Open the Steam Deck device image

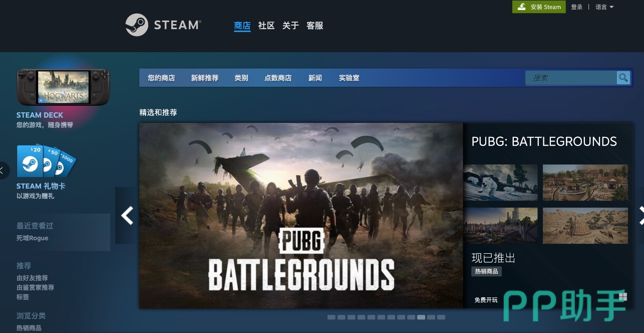64,87
